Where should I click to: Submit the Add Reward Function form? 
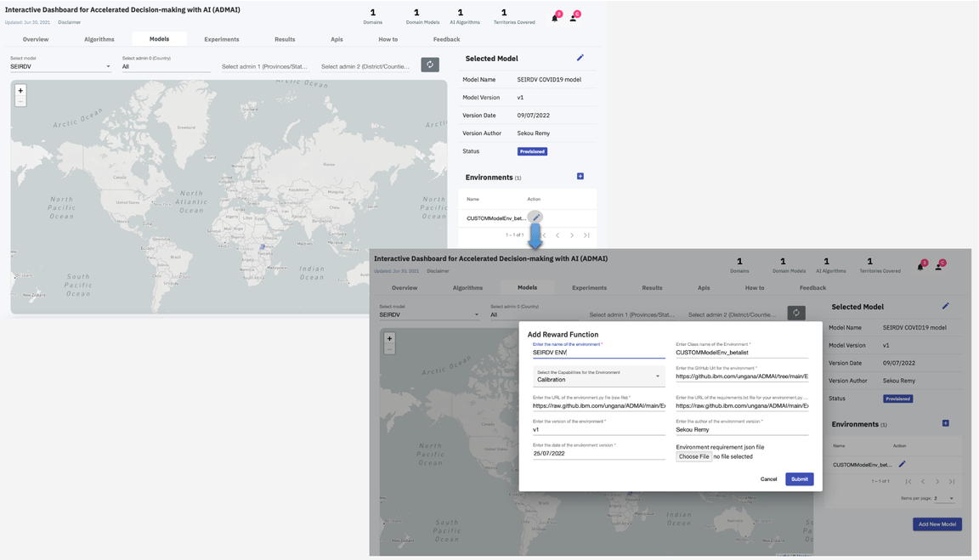click(799, 479)
